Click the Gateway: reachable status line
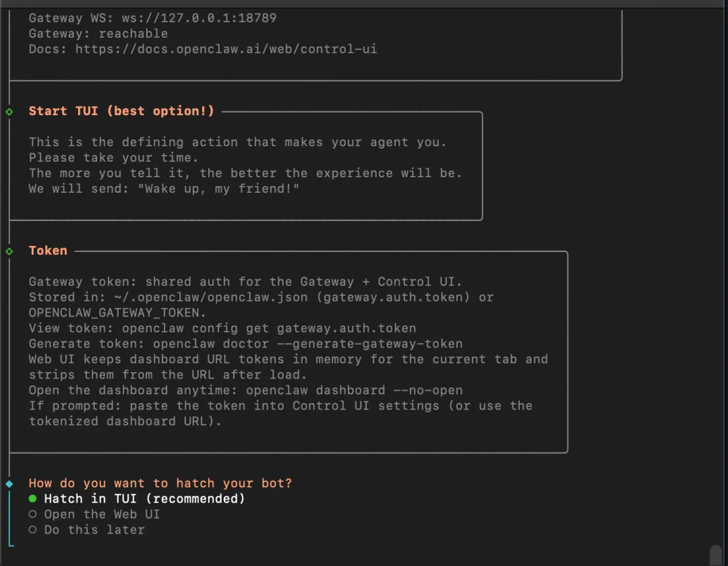Screen dimensions: 728x566 98,34
